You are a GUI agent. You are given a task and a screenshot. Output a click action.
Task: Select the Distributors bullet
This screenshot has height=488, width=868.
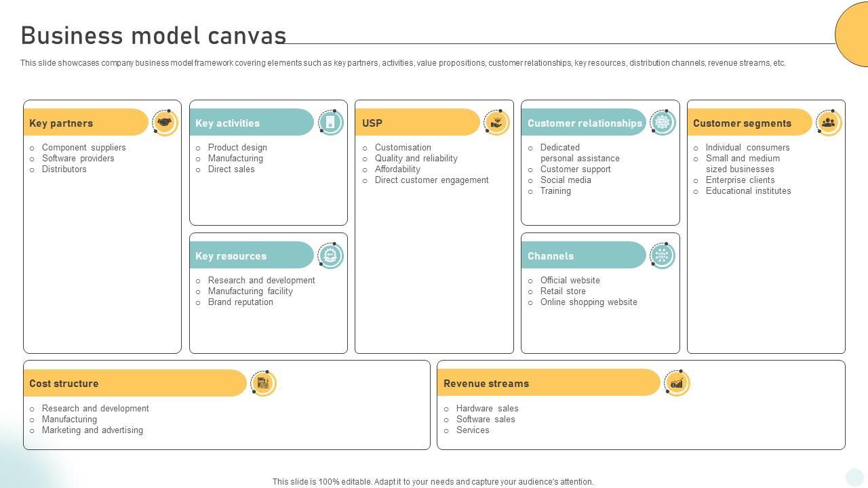click(64, 169)
